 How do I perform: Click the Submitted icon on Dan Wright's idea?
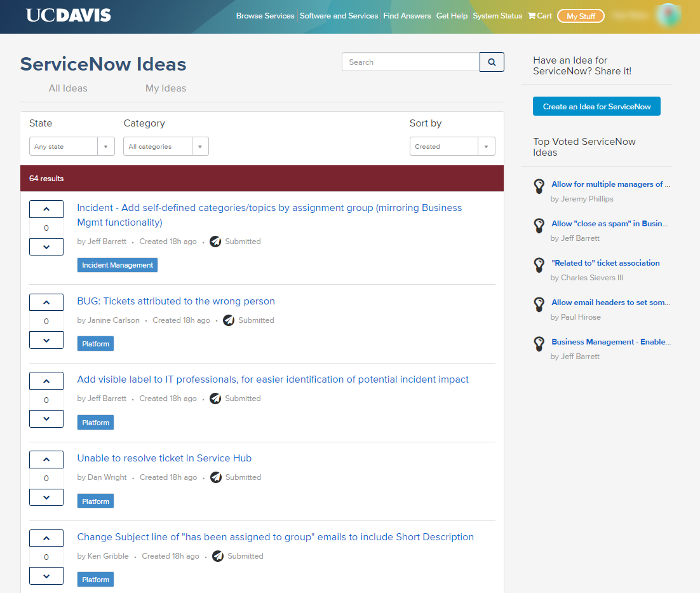coord(215,477)
